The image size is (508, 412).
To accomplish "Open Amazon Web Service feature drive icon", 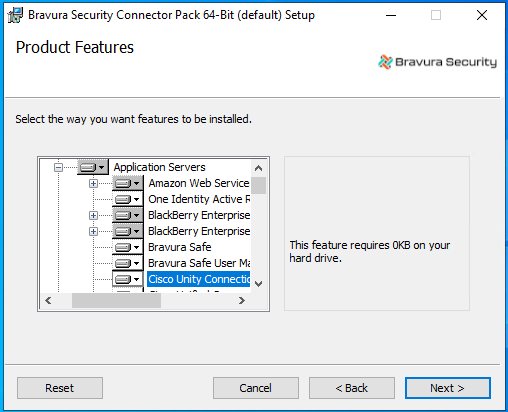I will click(x=128, y=183).
